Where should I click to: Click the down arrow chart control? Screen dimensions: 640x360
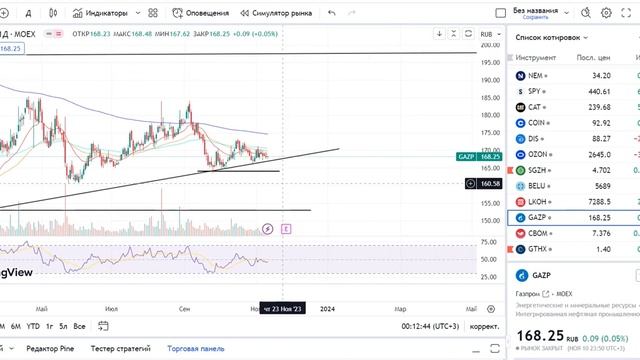coord(439,34)
